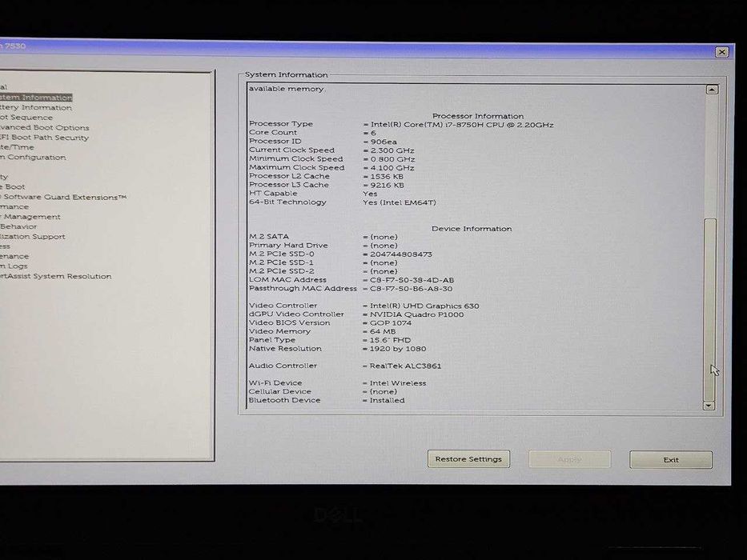Viewport: 747px width, 560px height.
Task: Select System Information in the left tree
Action: coord(36,98)
